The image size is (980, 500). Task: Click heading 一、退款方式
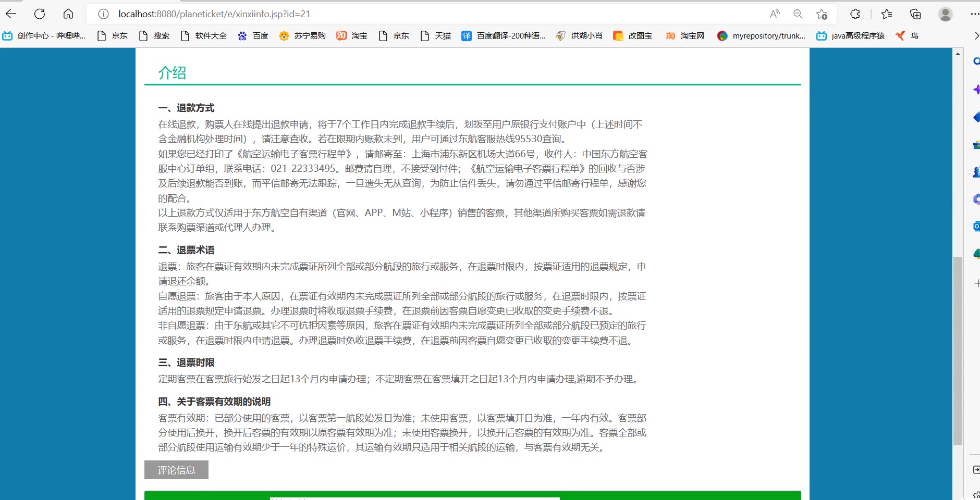click(x=186, y=108)
